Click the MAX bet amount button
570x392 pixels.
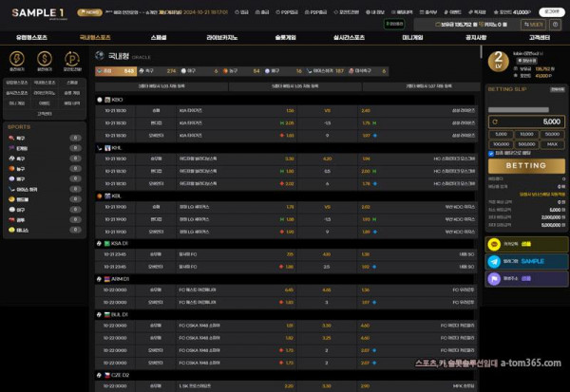click(x=550, y=144)
